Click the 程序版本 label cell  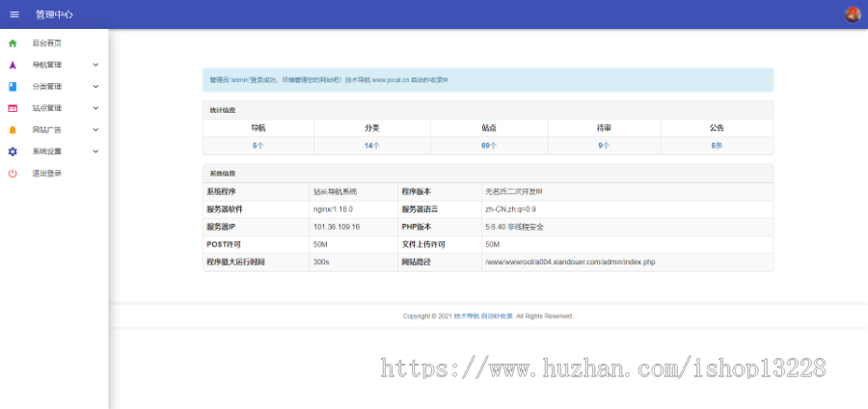(440, 192)
